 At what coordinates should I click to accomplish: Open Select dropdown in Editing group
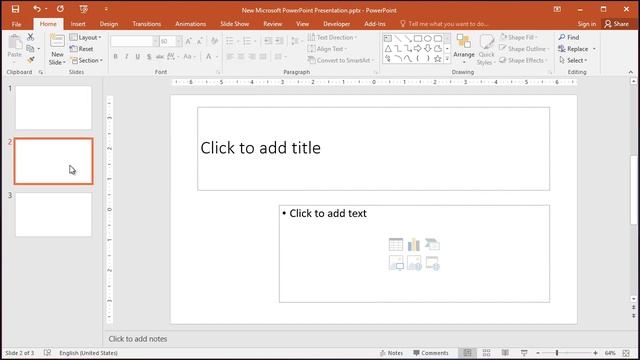click(573, 60)
